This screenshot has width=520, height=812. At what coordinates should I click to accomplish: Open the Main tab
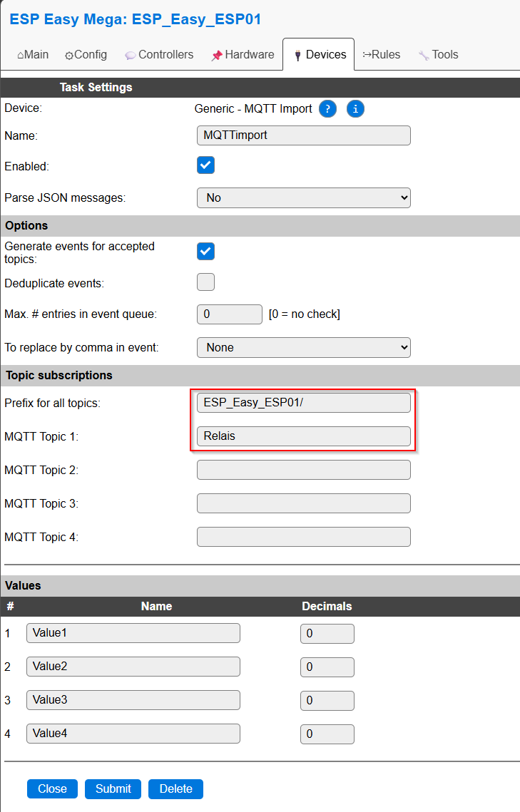[x=33, y=55]
